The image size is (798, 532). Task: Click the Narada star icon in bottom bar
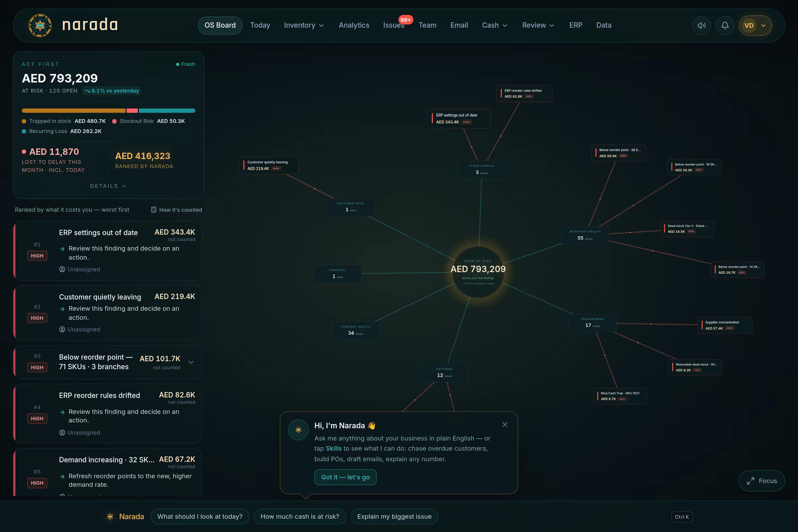pos(110,516)
